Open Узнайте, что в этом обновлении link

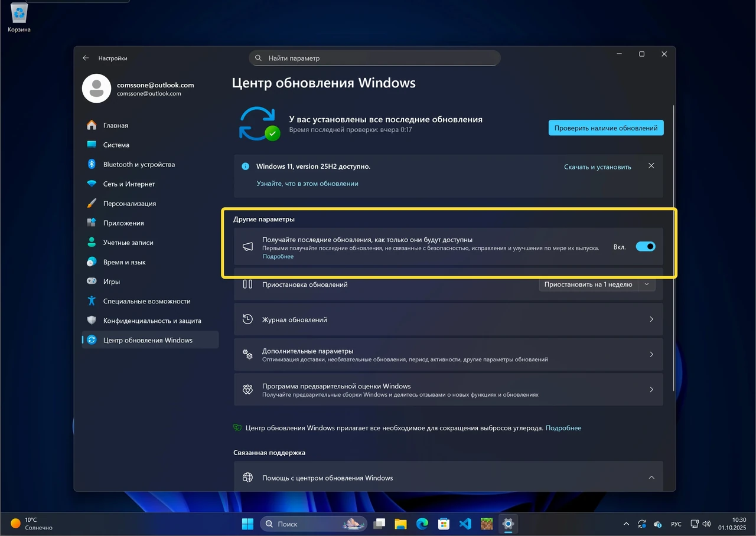click(x=307, y=184)
